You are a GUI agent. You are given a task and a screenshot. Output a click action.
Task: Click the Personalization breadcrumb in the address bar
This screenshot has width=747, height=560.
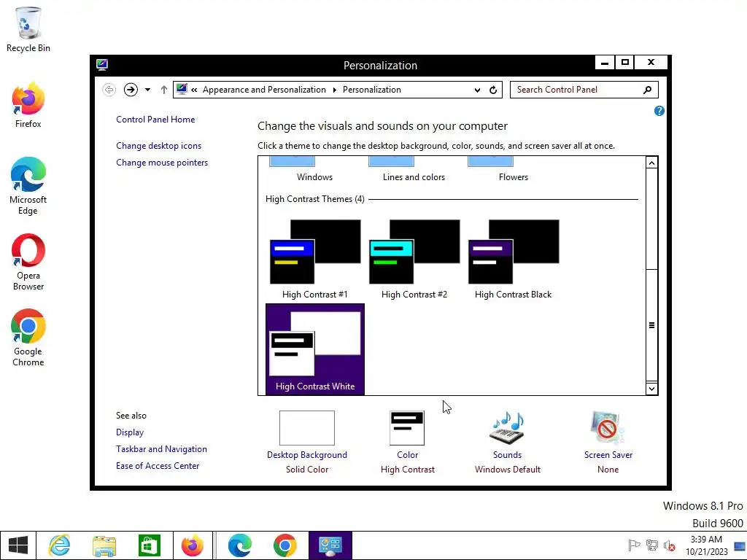pos(371,90)
